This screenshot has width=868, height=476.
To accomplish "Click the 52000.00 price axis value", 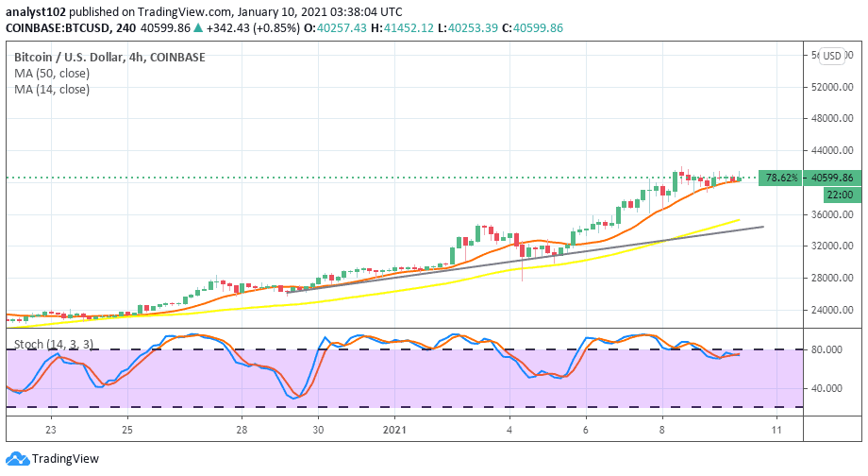I will 832,87.
